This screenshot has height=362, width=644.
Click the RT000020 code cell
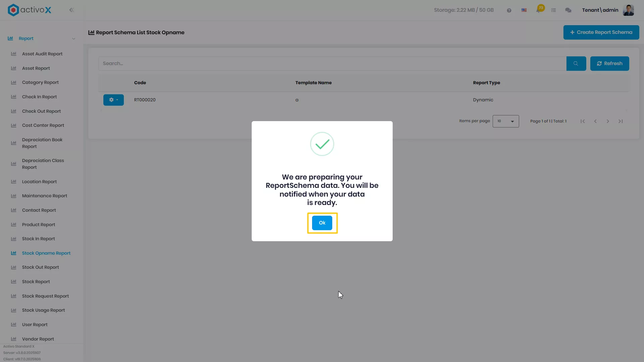145,100
